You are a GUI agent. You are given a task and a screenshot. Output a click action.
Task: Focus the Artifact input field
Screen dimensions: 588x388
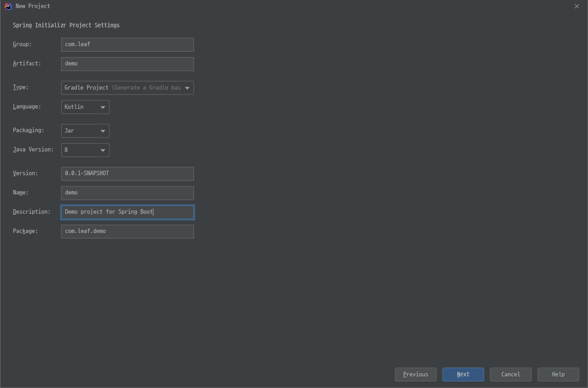pyautogui.click(x=127, y=64)
